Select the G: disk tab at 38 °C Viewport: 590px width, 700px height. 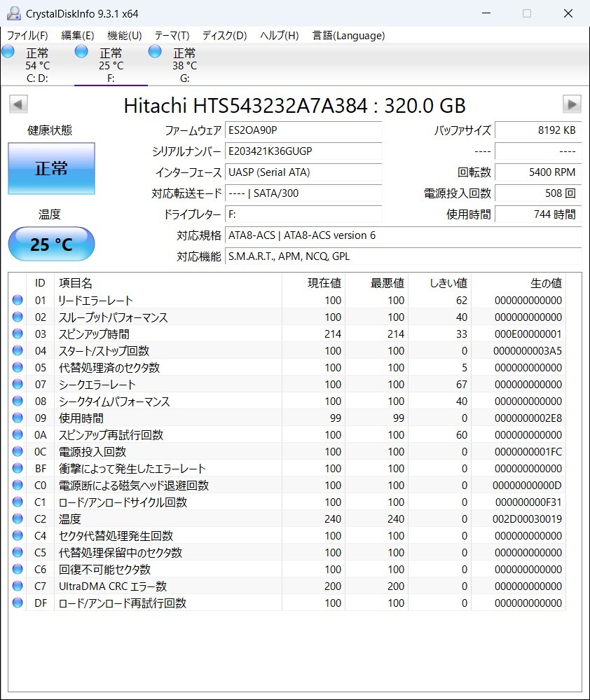[184, 64]
